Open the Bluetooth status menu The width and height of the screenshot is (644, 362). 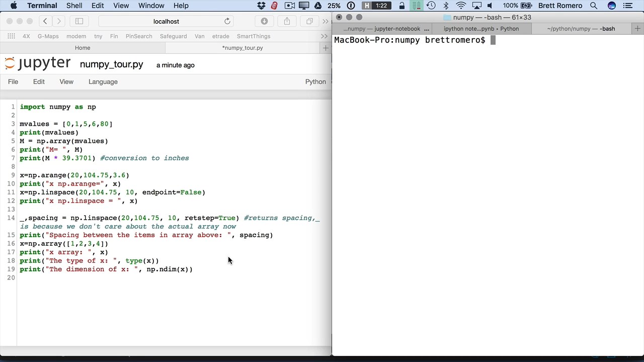coord(446,6)
